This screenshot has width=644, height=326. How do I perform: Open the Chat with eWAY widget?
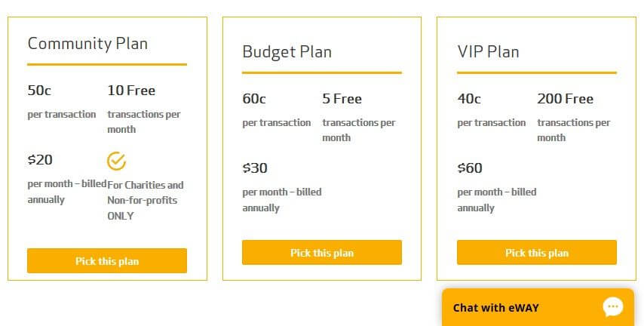pyautogui.click(x=538, y=307)
